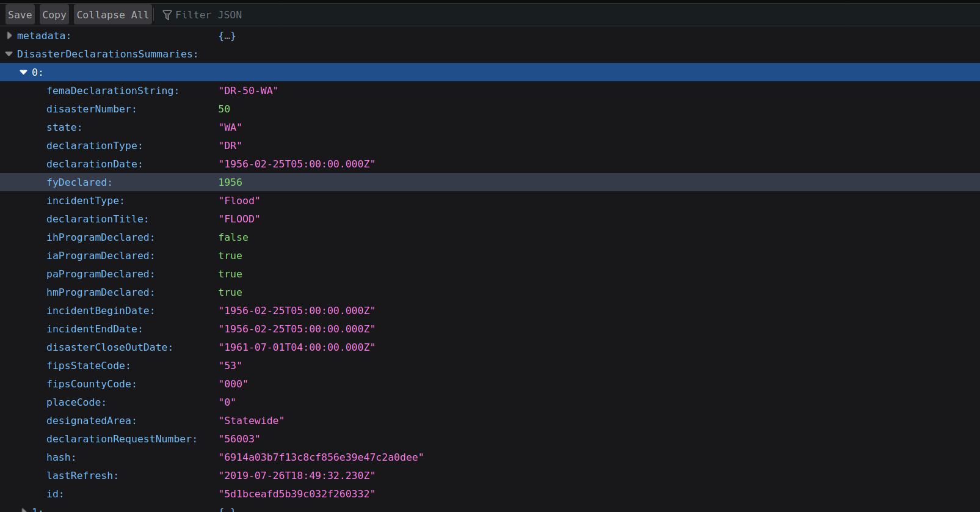The height and width of the screenshot is (512, 980).
Task: Click the Copy button
Action: (x=54, y=15)
